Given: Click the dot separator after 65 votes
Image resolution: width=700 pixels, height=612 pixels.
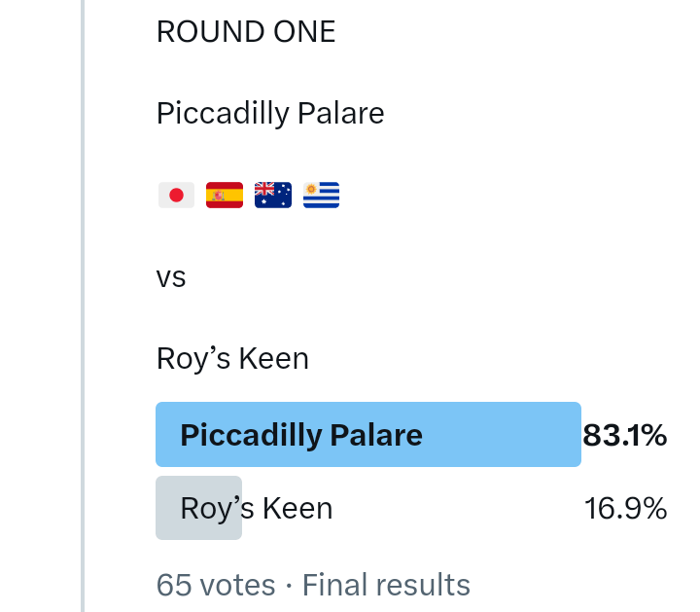Looking at the screenshot, I should (289, 586).
